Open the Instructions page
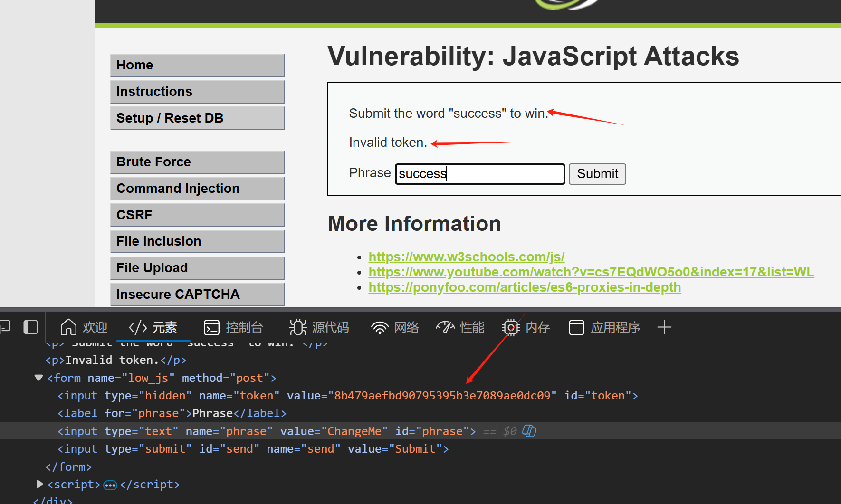This screenshot has width=841, height=504. (197, 92)
